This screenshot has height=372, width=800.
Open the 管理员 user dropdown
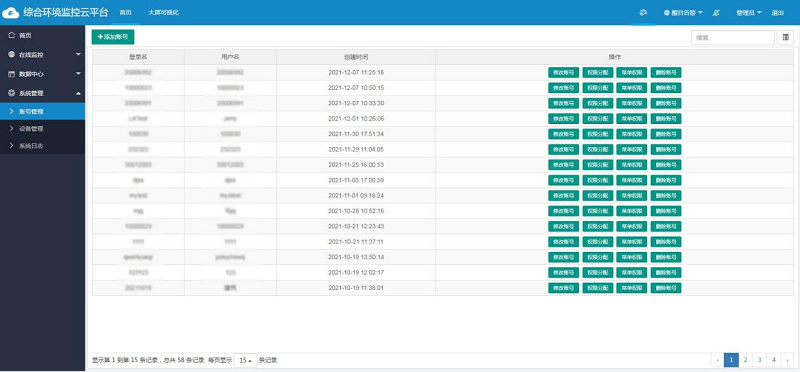tap(748, 13)
